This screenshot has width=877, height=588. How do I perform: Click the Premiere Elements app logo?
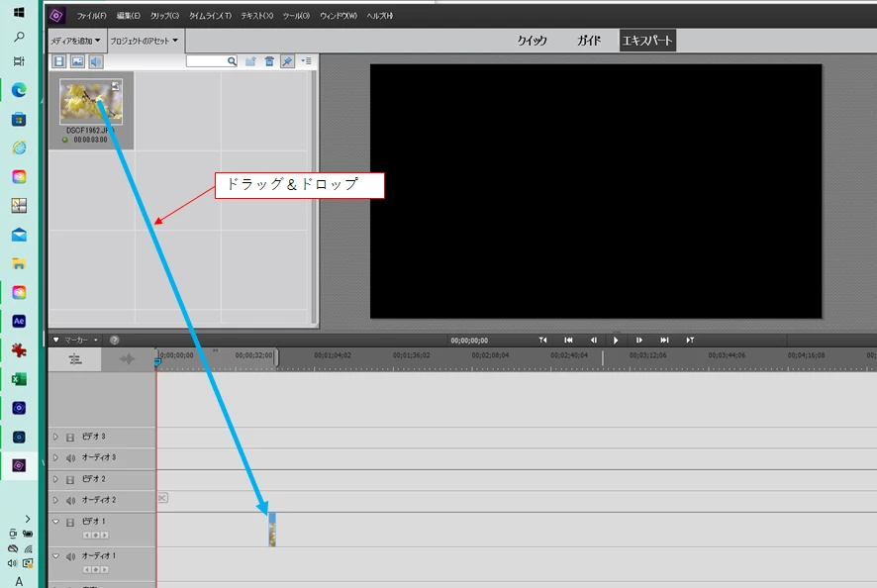56,16
